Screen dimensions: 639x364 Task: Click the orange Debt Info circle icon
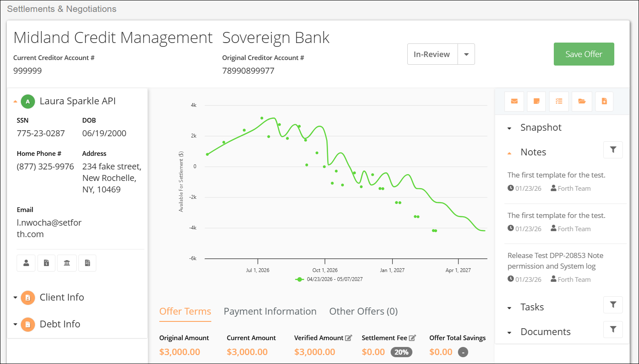click(x=28, y=324)
